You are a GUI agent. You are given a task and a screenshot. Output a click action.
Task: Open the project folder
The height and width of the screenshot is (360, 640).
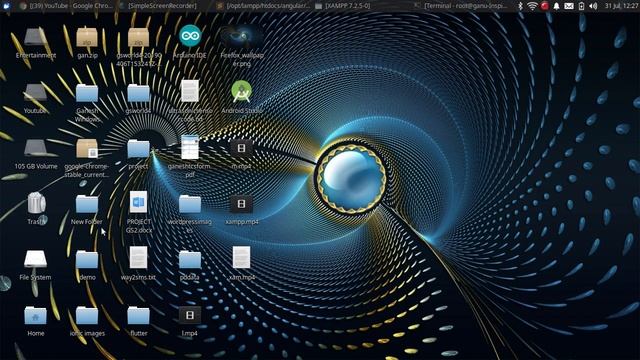click(138, 149)
